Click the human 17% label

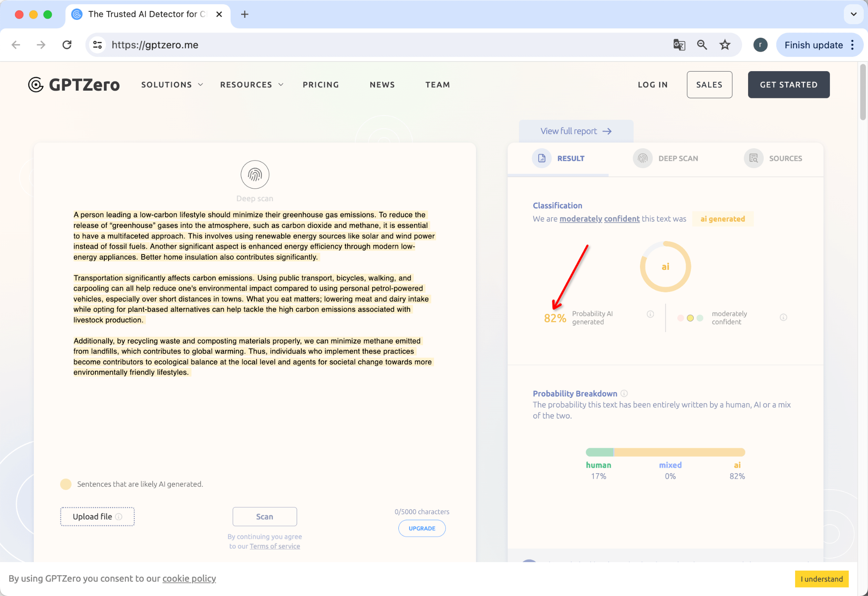[598, 471]
